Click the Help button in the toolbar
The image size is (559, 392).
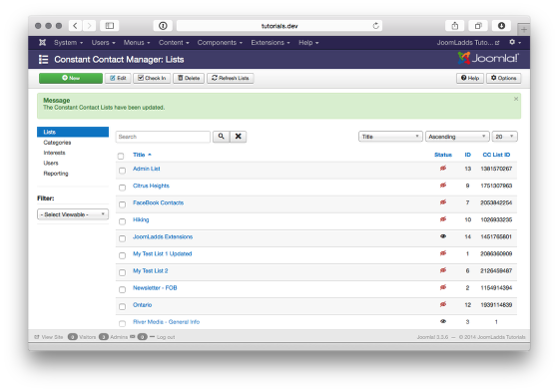click(470, 78)
